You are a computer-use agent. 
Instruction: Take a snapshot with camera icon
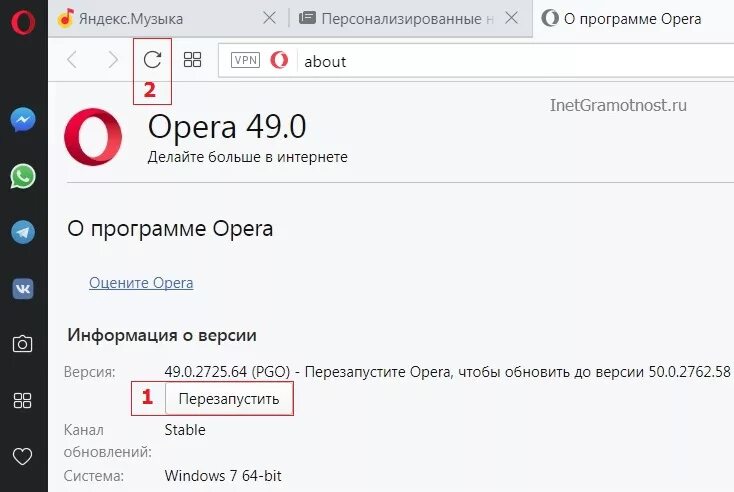coord(22,344)
